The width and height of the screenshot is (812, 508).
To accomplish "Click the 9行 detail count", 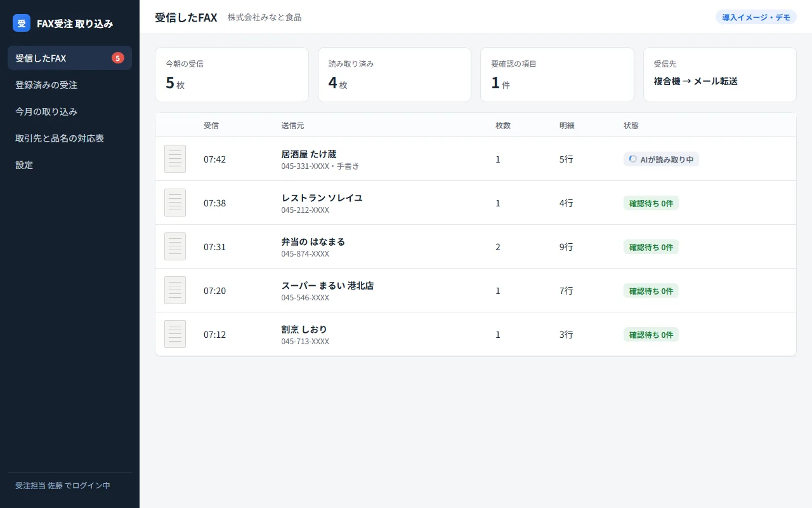I will [566, 247].
